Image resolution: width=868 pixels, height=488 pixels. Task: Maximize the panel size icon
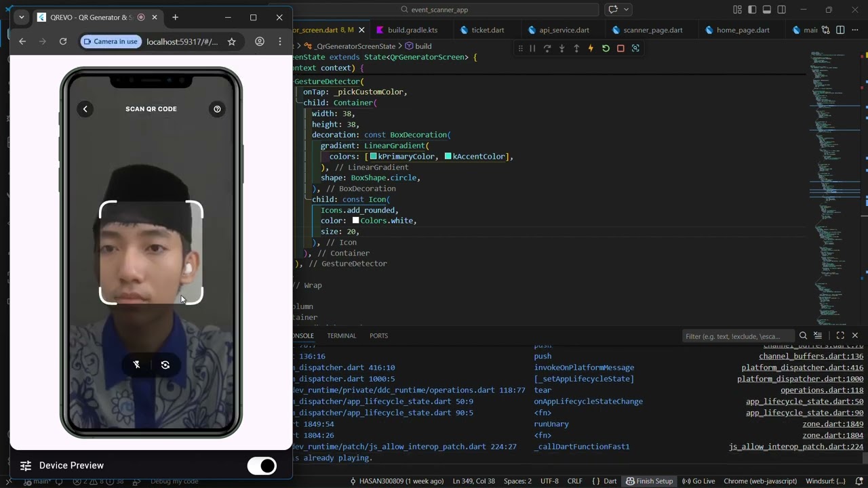(x=840, y=335)
